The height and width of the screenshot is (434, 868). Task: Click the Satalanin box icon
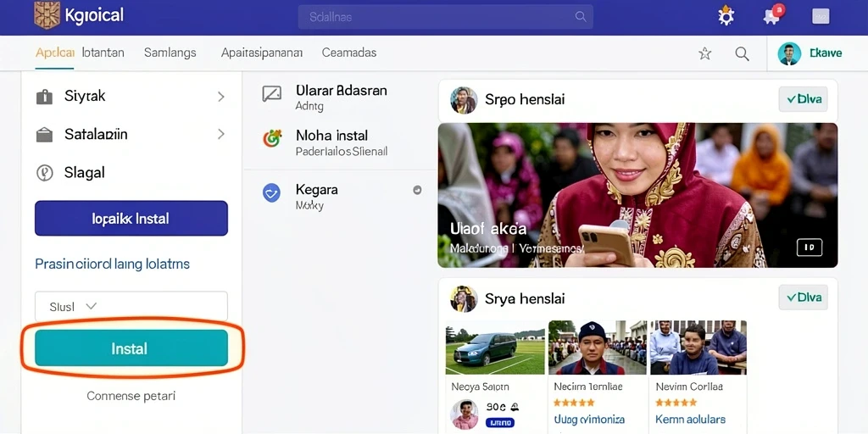point(44,135)
